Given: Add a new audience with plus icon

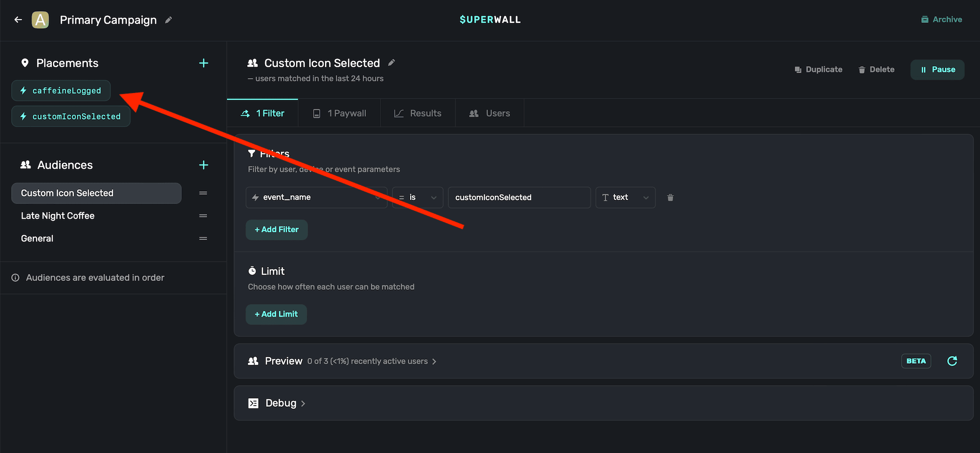Looking at the screenshot, I should (203, 165).
